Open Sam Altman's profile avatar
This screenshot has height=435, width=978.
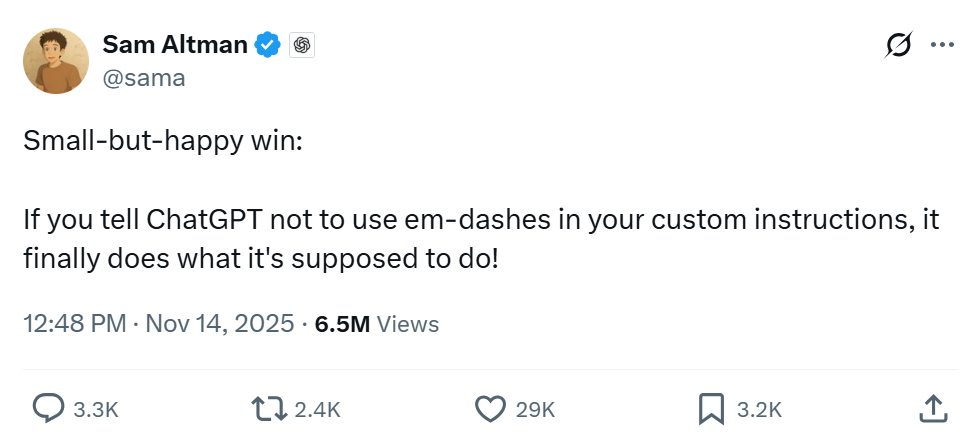click(56, 61)
